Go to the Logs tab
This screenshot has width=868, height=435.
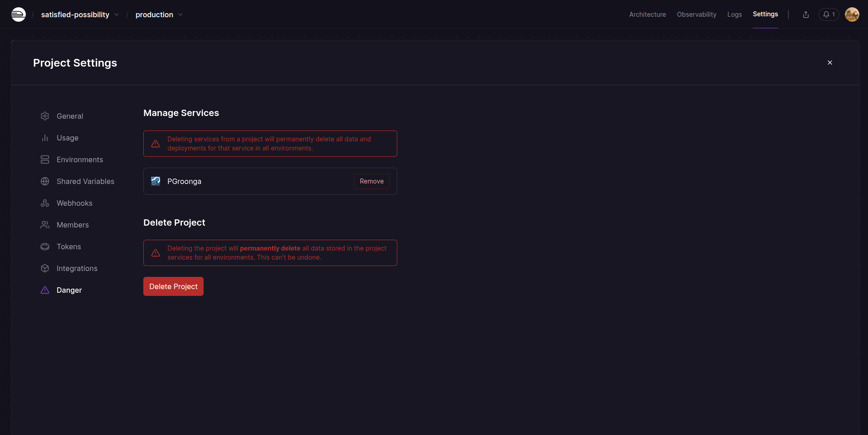[x=734, y=14]
